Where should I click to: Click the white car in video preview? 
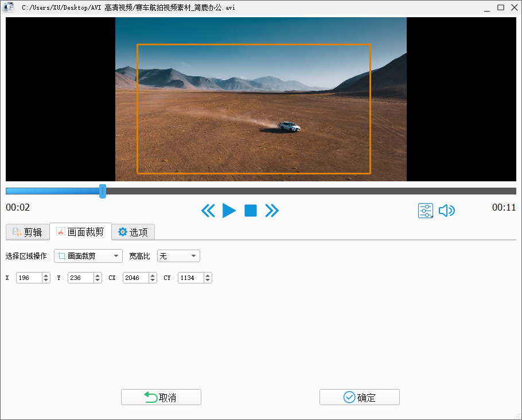click(x=289, y=126)
